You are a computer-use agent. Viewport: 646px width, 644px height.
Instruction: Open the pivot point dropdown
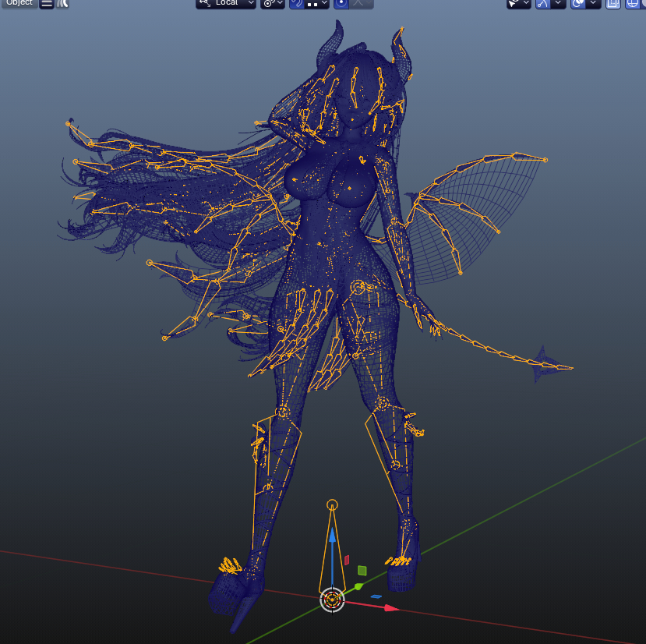point(273,3)
